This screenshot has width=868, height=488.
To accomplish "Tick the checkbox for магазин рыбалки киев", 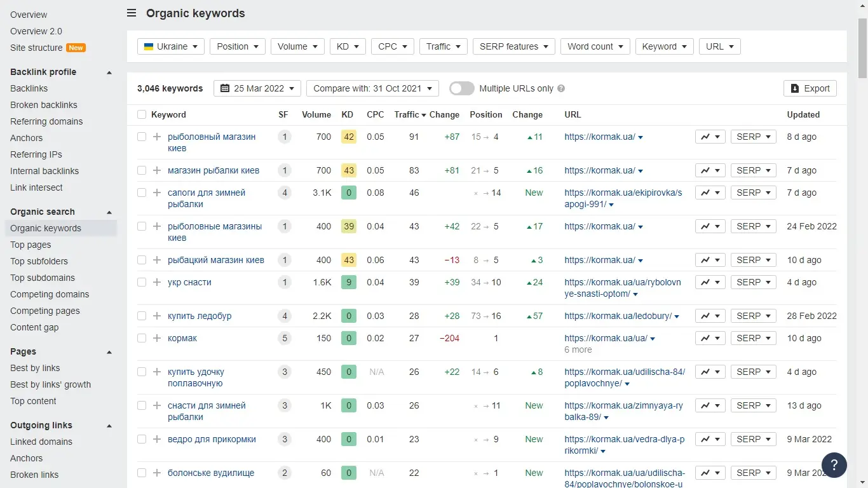I will point(142,170).
